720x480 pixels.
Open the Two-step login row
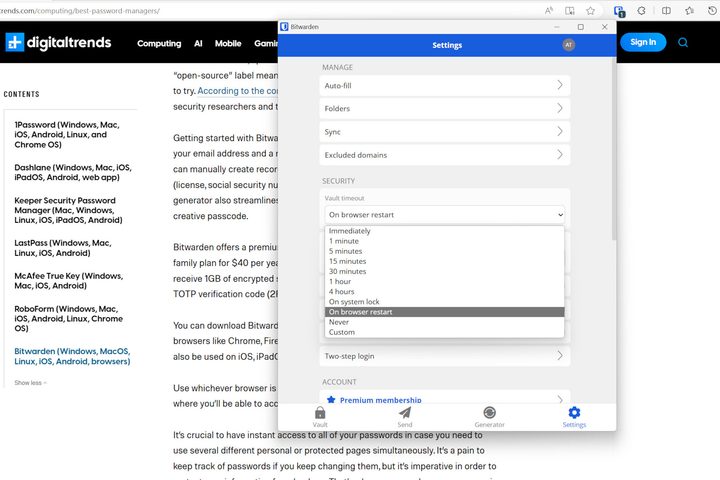[444, 356]
